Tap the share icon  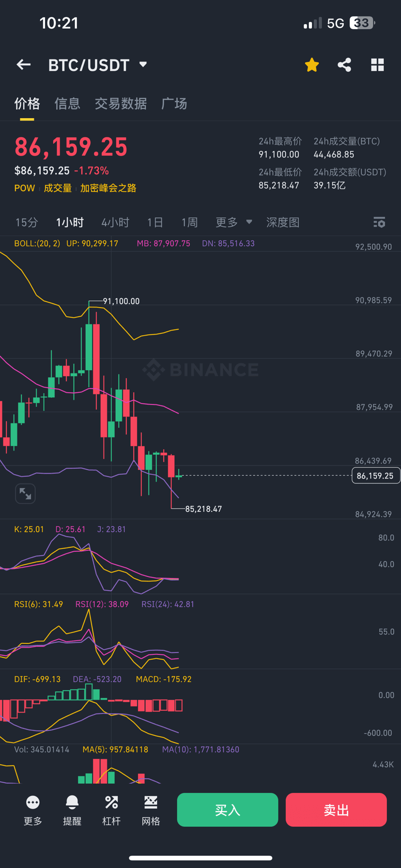tap(344, 65)
